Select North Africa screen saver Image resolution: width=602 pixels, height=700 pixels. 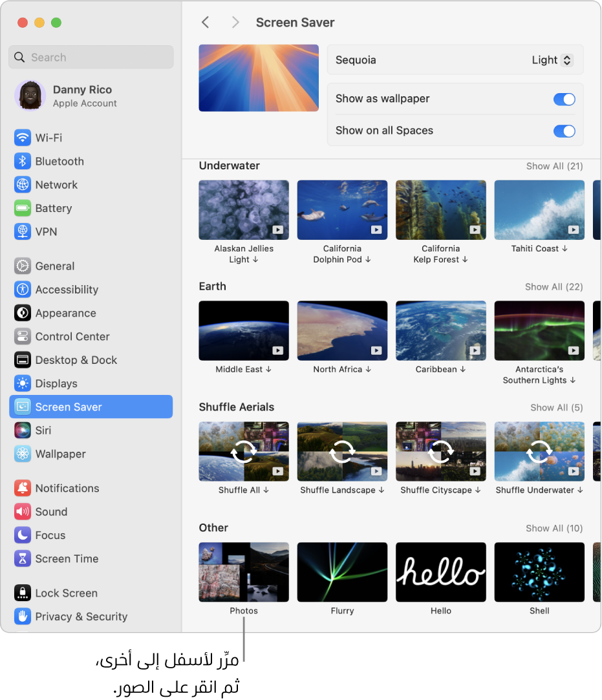pyautogui.click(x=342, y=331)
